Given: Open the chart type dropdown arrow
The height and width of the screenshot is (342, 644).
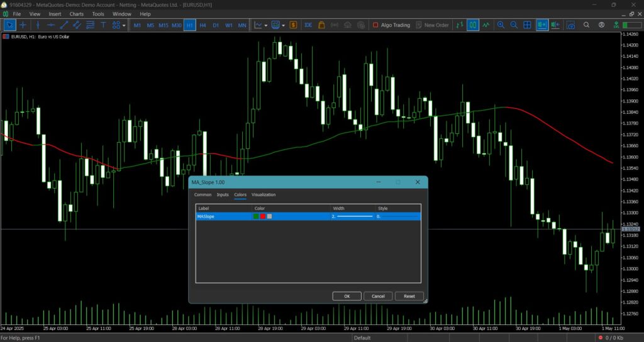Looking at the screenshot, I should click(266, 25).
